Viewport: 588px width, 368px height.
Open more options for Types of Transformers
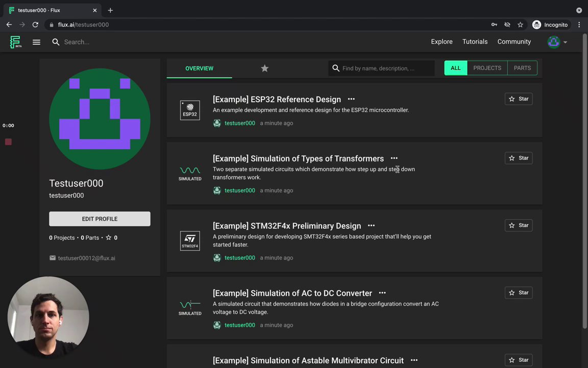[x=394, y=158]
